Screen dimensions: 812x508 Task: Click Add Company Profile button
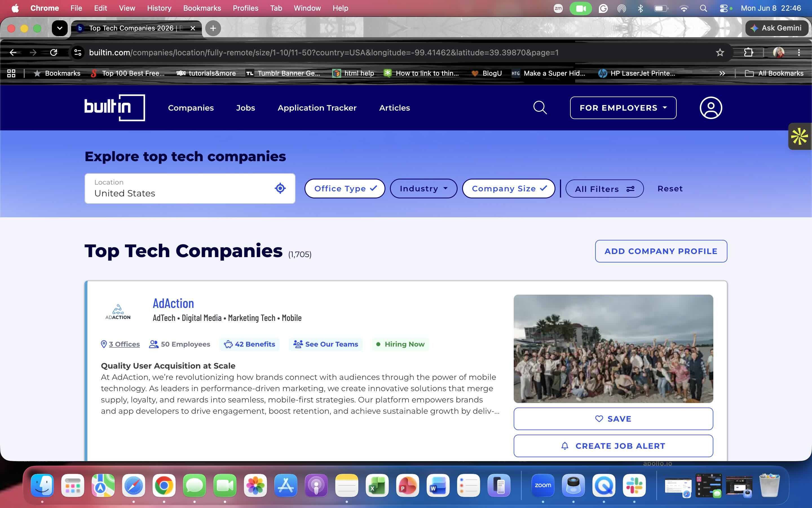click(x=661, y=251)
